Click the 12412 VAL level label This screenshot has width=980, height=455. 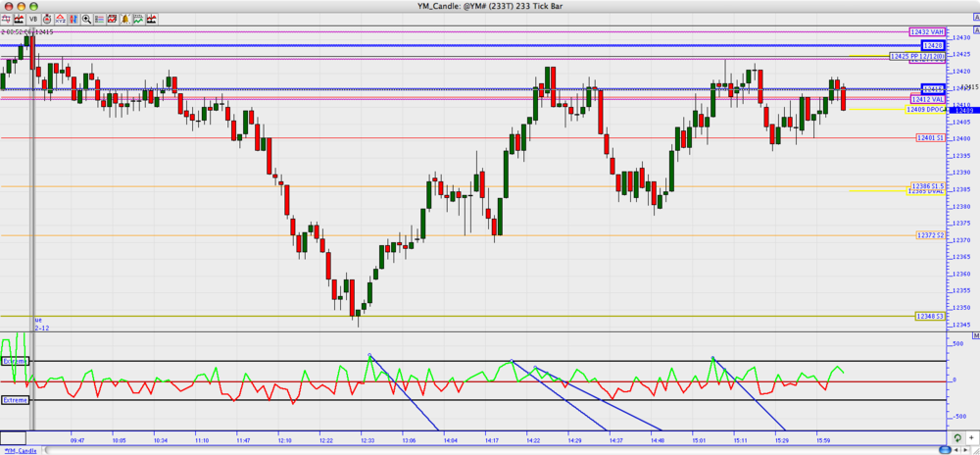pyautogui.click(x=927, y=99)
